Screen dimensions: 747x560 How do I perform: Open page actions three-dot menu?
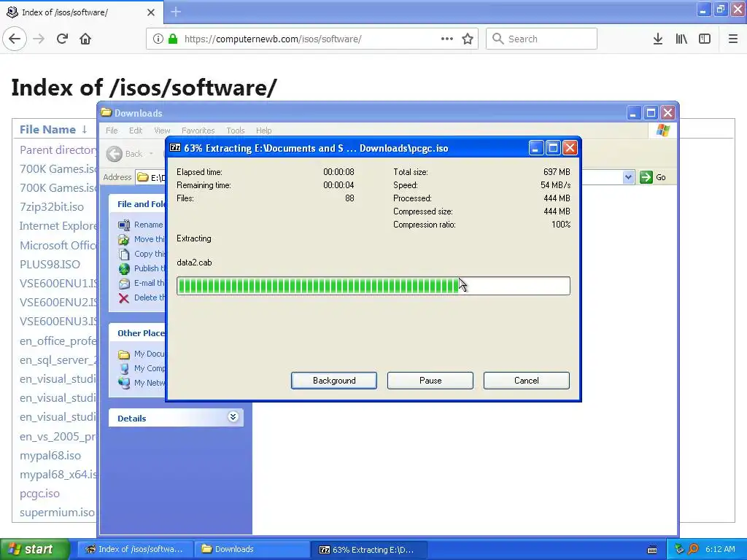tap(447, 39)
